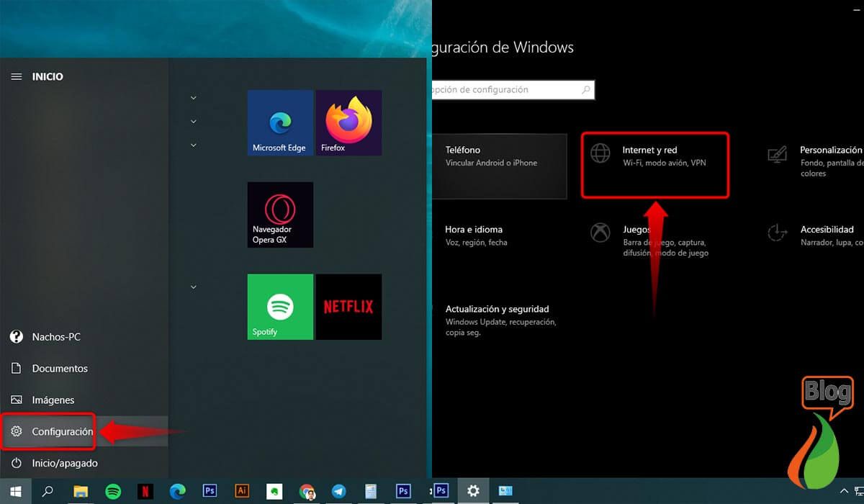Screen dimensions: 864x504
Task: Open the Notepad document icon in taskbar
Action: pos(371,491)
